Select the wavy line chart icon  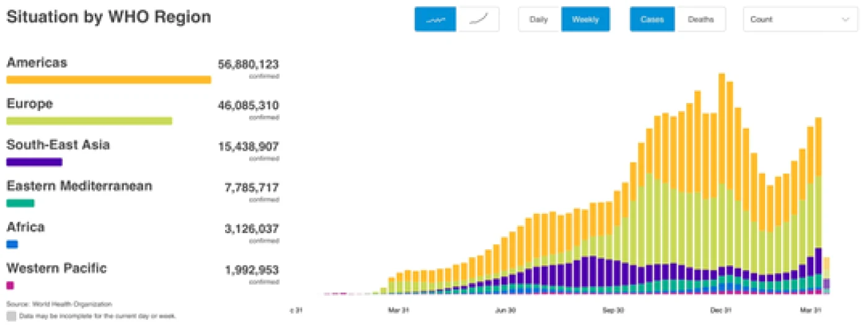pyautogui.click(x=435, y=19)
